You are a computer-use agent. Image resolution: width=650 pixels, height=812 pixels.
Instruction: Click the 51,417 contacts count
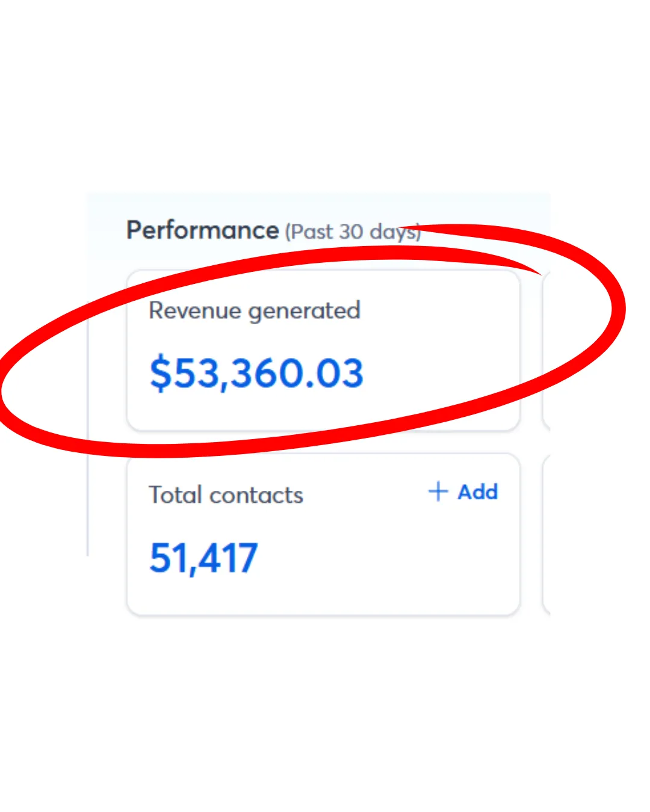tap(203, 558)
